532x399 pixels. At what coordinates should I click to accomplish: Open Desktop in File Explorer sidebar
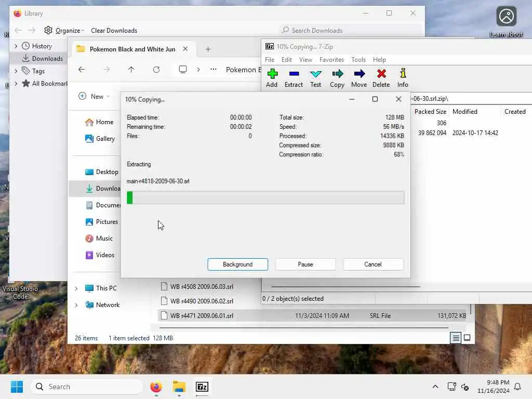coord(102,172)
